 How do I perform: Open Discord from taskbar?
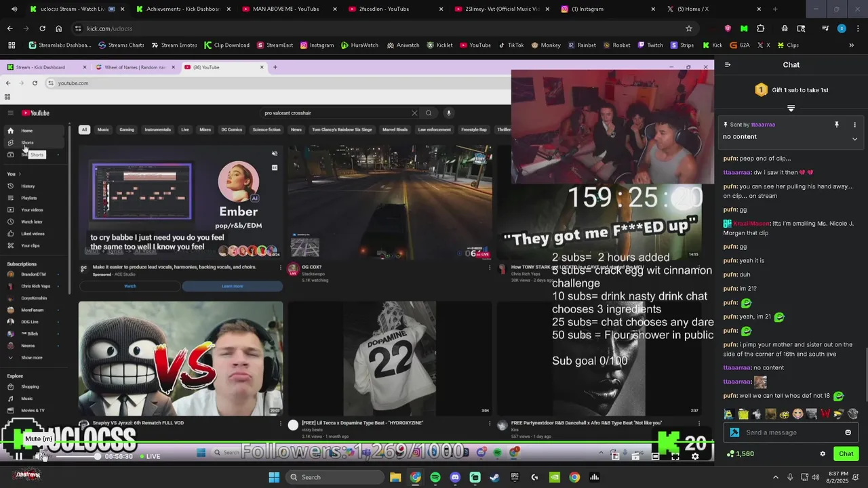455,477
